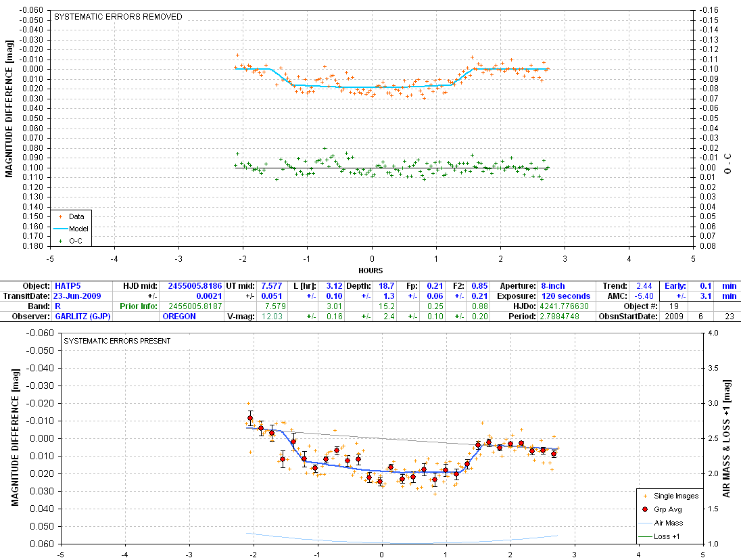Click the prior Fp value 0.25
Screen dimensions: 741x560
pos(435,306)
